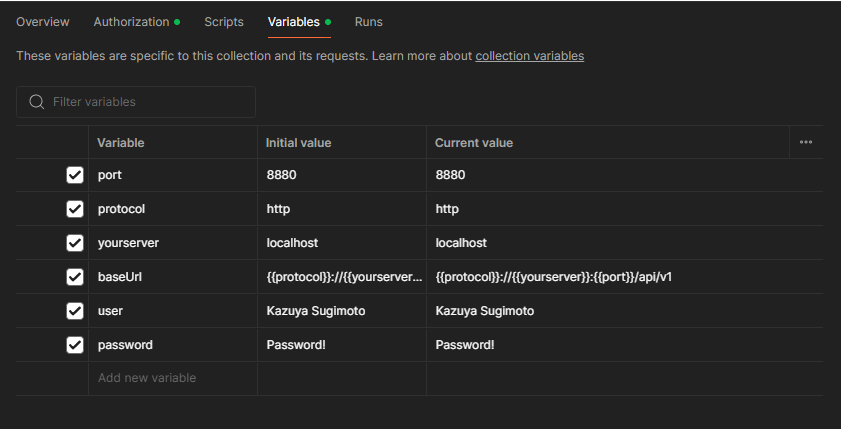Toggle the yourserver variable checkbox
This screenshot has height=429, width=841.
click(x=75, y=243)
